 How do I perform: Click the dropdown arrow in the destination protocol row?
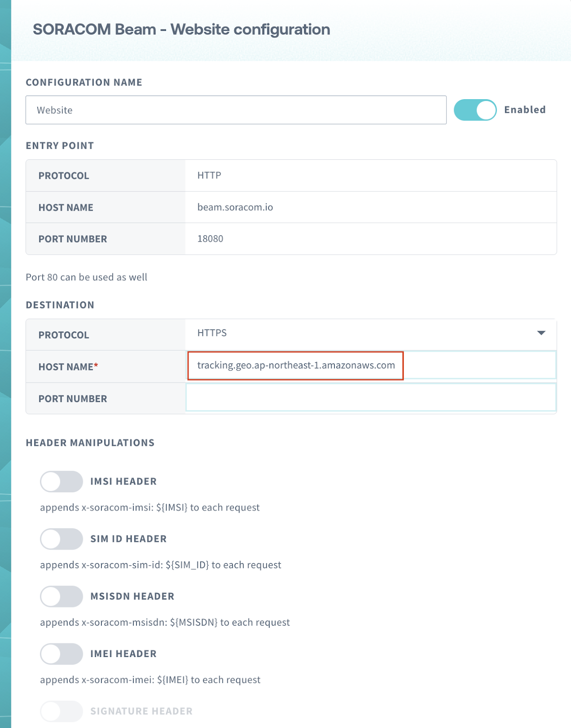[x=541, y=333]
